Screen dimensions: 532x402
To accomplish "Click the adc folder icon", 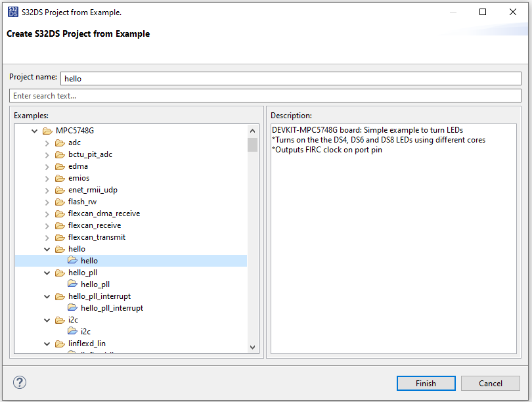I will [60, 143].
